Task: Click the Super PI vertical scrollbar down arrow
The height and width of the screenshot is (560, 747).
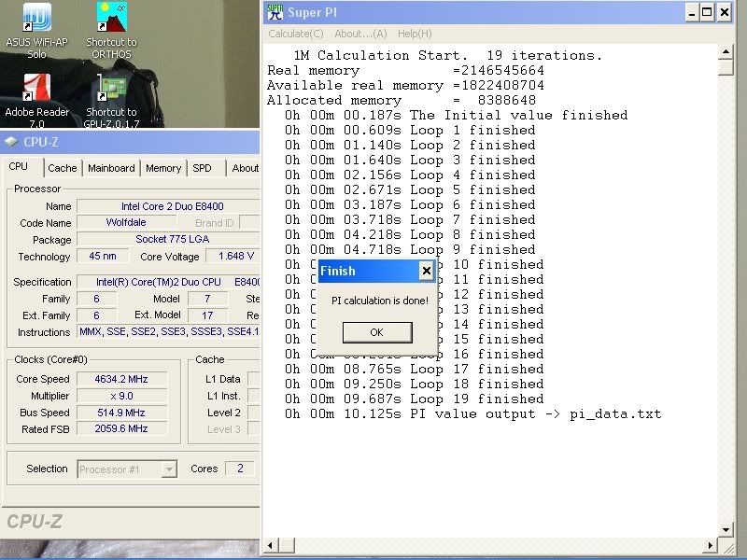Action: 726,529
